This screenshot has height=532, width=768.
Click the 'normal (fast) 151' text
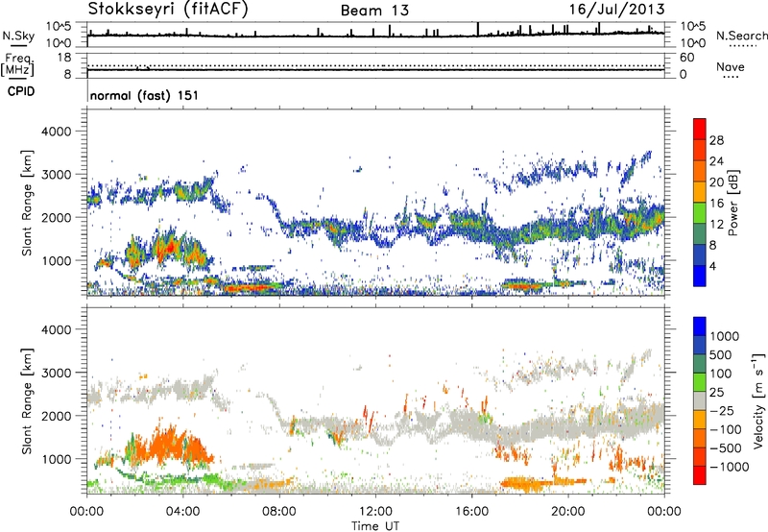click(x=145, y=95)
